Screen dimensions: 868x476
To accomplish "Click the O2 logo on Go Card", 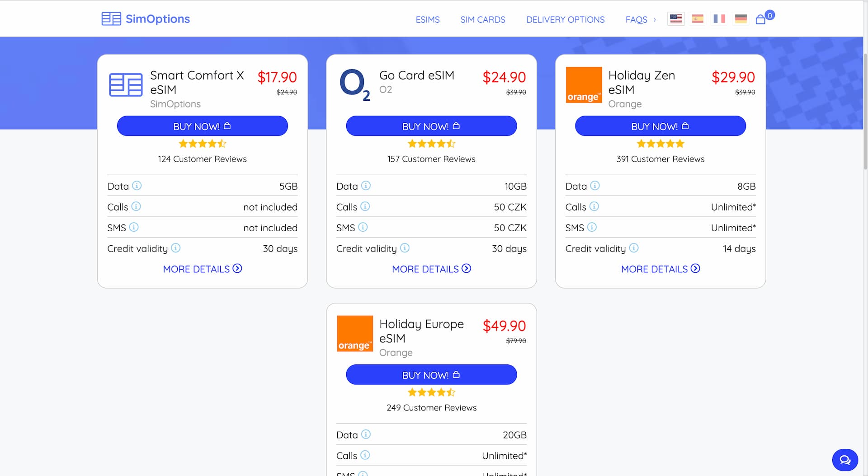I will click(x=355, y=85).
